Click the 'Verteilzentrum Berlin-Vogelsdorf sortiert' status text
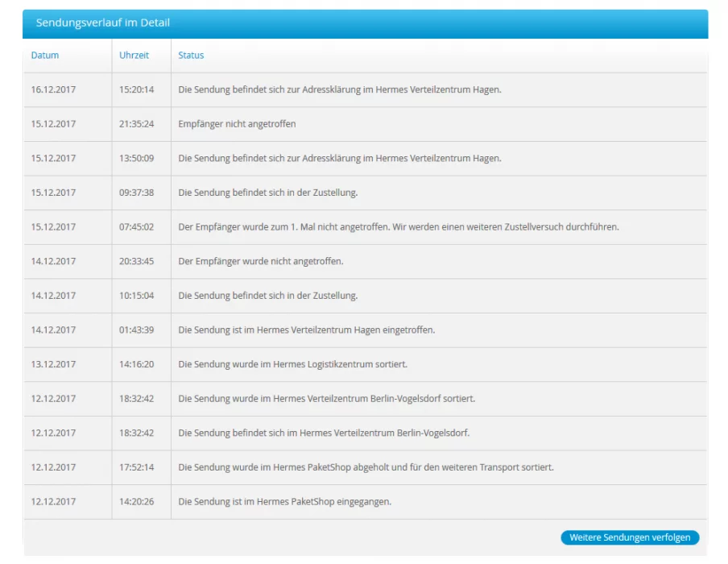 pyautogui.click(x=326, y=399)
